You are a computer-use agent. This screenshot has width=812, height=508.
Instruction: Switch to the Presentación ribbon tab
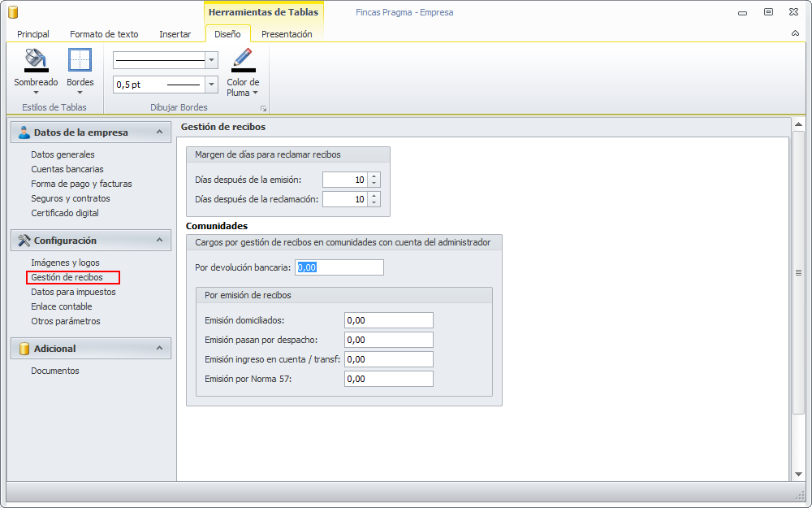click(x=287, y=34)
